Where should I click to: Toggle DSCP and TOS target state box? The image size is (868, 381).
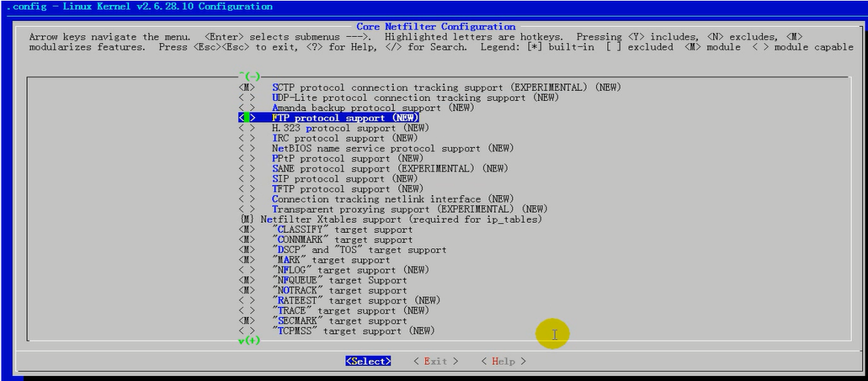point(247,250)
